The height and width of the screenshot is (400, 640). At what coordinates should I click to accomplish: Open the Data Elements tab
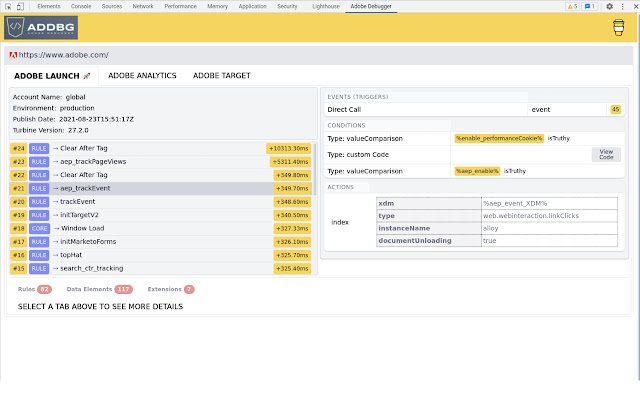pos(98,289)
